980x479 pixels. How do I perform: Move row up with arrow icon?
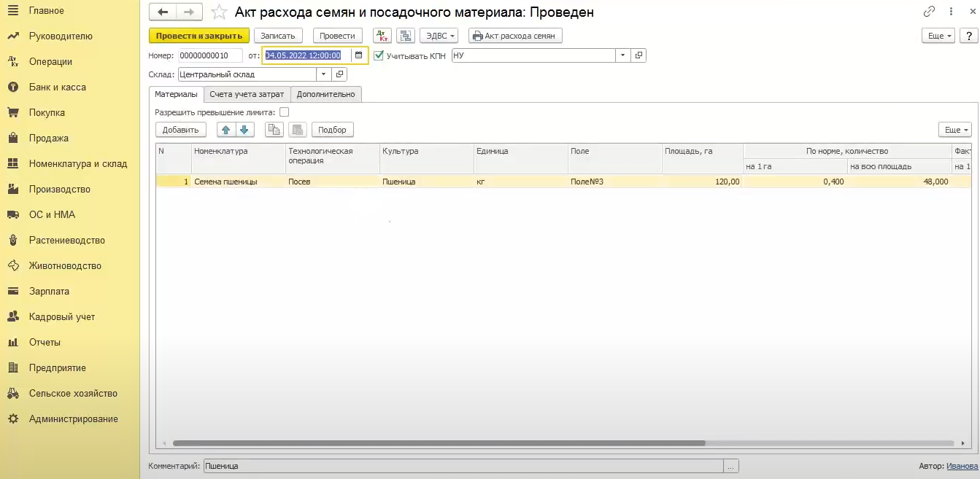click(x=226, y=130)
